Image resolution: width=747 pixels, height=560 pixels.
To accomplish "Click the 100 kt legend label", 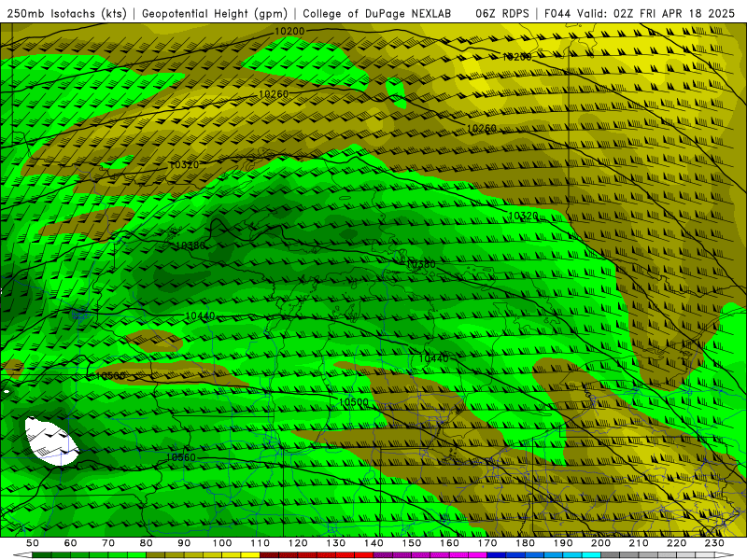I will coord(222,543).
